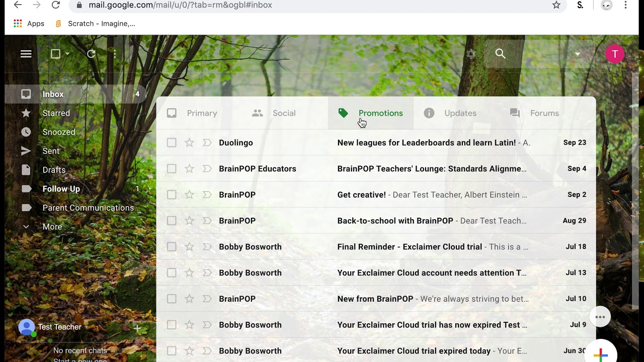Star the Get creative! BrainPOP email
Image resolution: width=644 pixels, height=362 pixels.
coord(189,195)
